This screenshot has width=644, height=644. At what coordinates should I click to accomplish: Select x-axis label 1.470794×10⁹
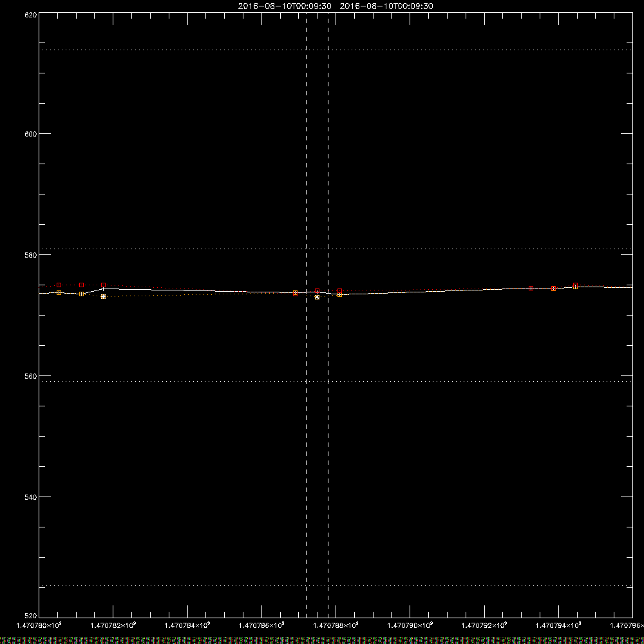(558, 625)
